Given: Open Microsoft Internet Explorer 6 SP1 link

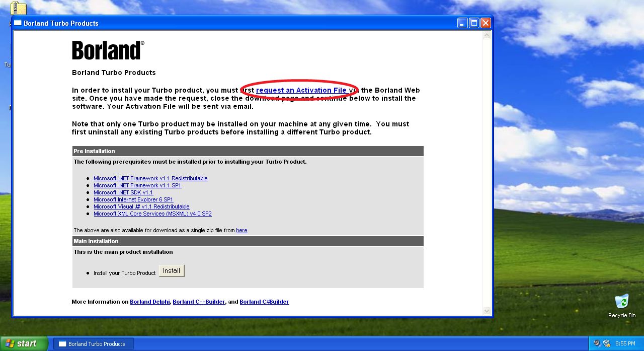Looking at the screenshot, I should click(133, 199).
